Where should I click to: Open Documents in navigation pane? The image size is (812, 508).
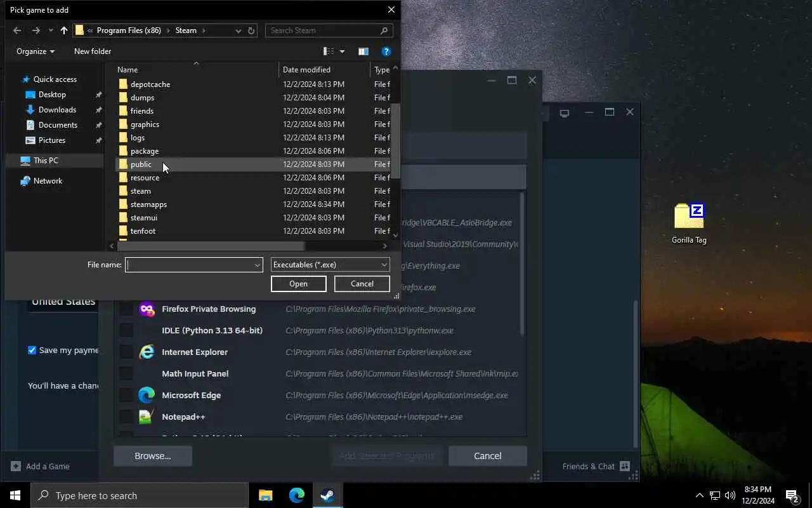pos(58,125)
